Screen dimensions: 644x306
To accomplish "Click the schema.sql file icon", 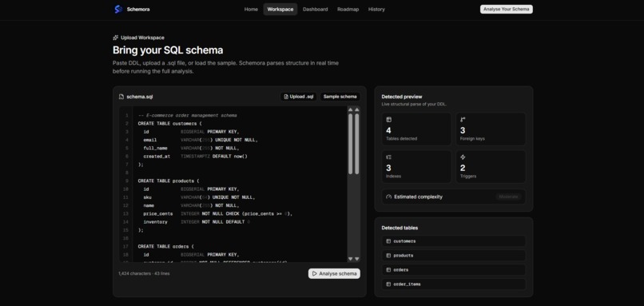I will [x=121, y=97].
